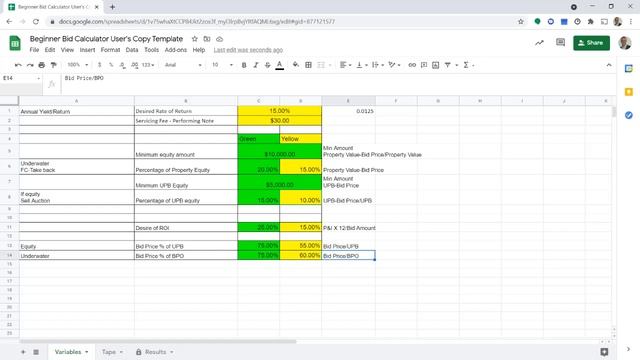Open horizontal align dropdown

tap(345, 65)
